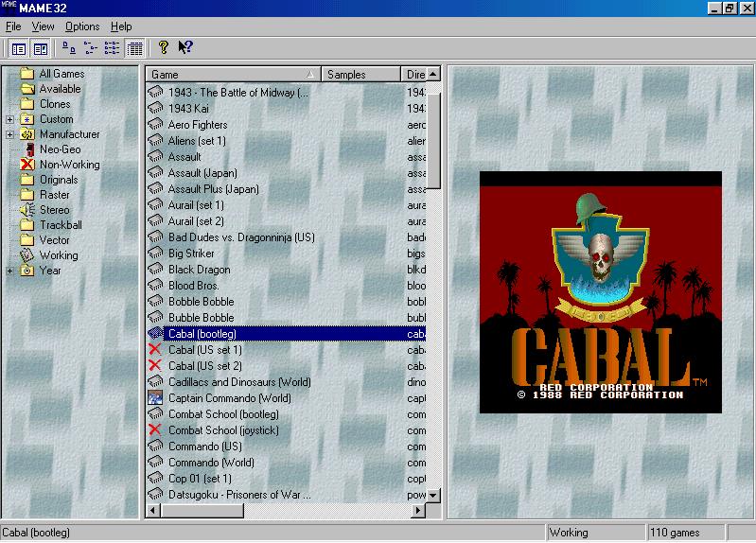Screen dimensions: 756x543
Task: Select the Non-Working folder red X icon
Action: pyautogui.click(x=27, y=165)
